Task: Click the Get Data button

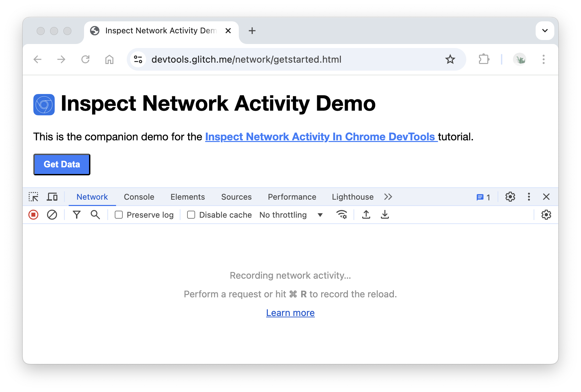Action: 61,164
